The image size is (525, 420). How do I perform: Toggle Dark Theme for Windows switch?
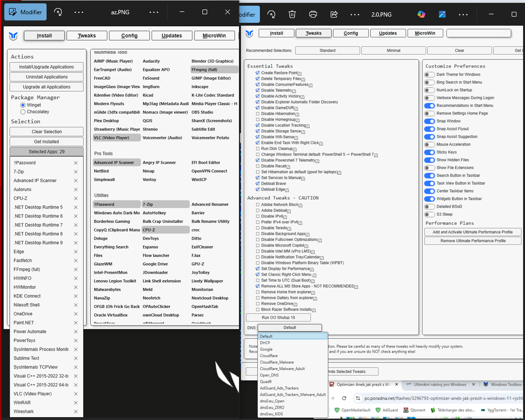(x=430, y=75)
